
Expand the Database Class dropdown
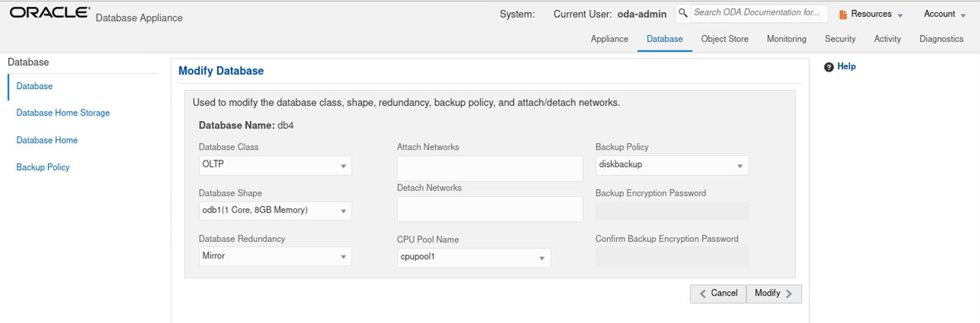click(x=274, y=166)
